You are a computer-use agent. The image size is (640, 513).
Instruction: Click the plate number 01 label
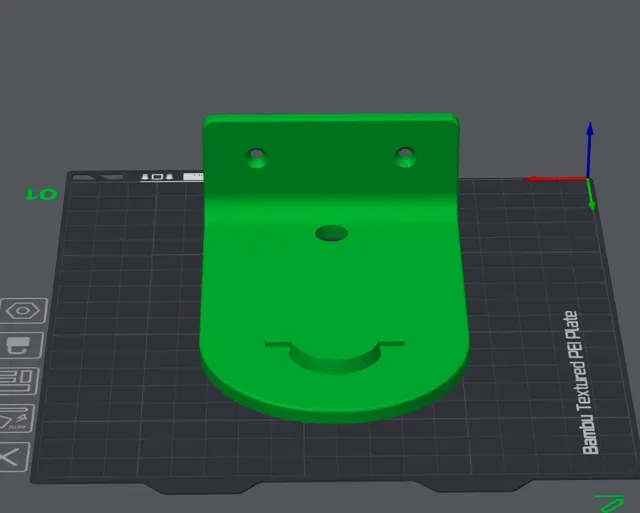click(x=42, y=194)
